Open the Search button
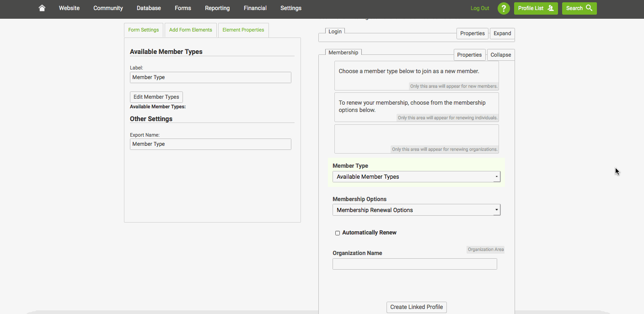Screen dimensions: 644x314 [x=579, y=8]
